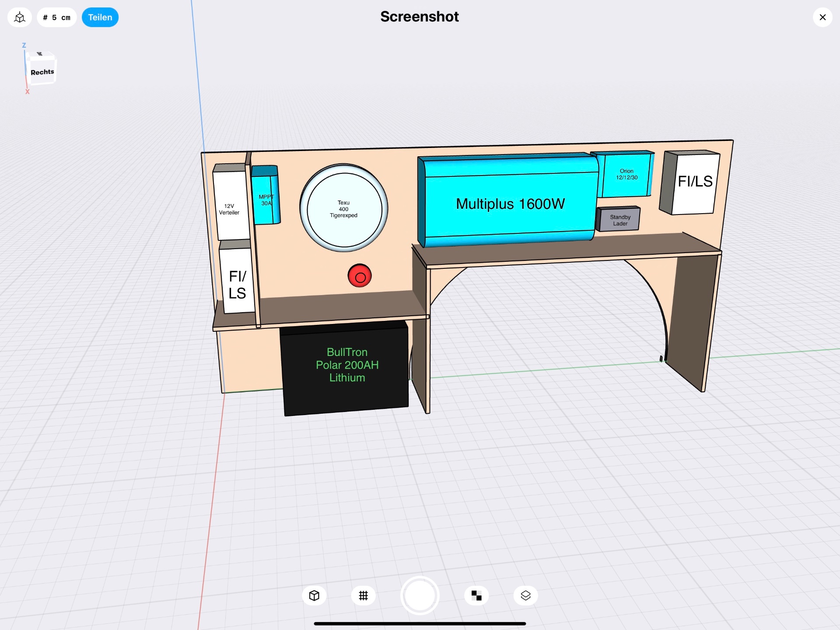Select the MPPT 30A cyan box

pyautogui.click(x=266, y=196)
